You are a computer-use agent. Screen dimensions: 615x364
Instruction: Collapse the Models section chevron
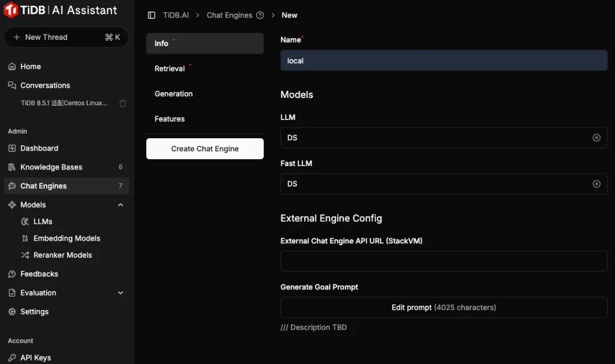pos(120,205)
